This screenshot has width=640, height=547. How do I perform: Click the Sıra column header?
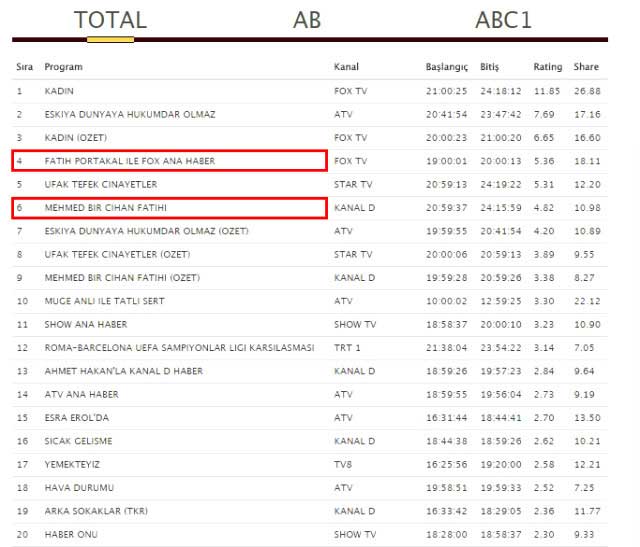[24, 67]
